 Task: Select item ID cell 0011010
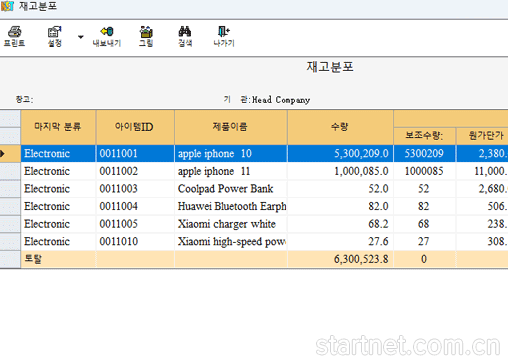click(x=135, y=241)
